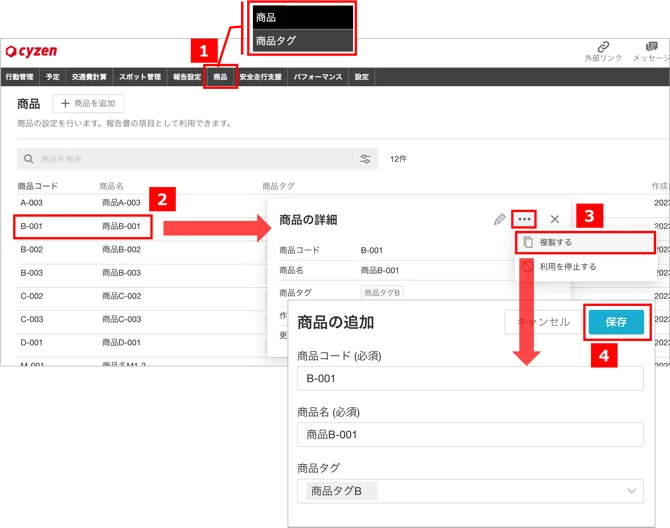
Task: Open the 商品 tab in navigation bar
Action: tap(220, 77)
